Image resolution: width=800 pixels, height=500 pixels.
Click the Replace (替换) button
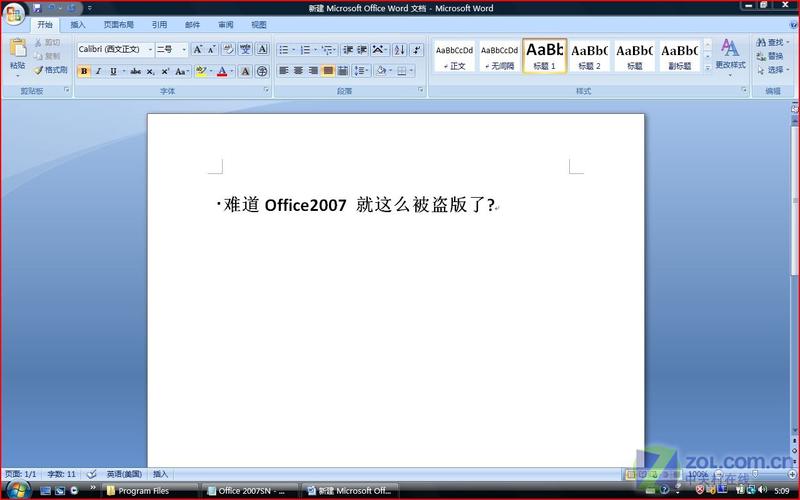pyautogui.click(x=770, y=56)
